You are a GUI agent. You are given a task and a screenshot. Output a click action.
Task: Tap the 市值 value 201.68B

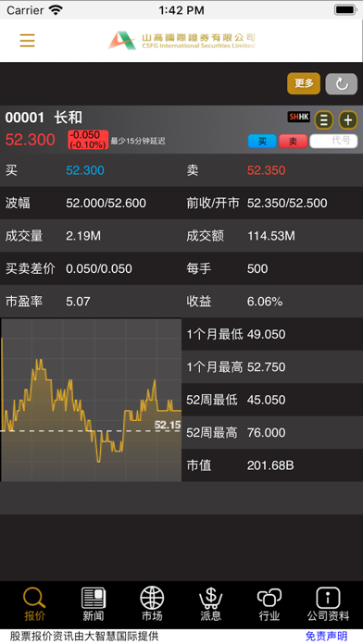(270, 465)
